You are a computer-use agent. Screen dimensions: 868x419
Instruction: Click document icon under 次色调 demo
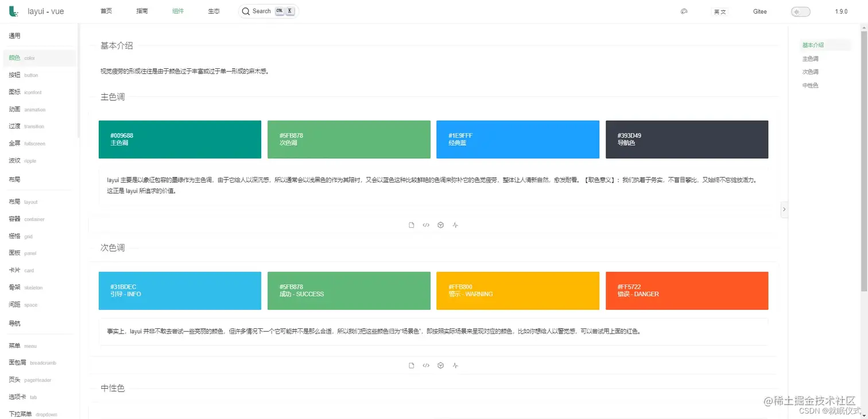pyautogui.click(x=412, y=366)
